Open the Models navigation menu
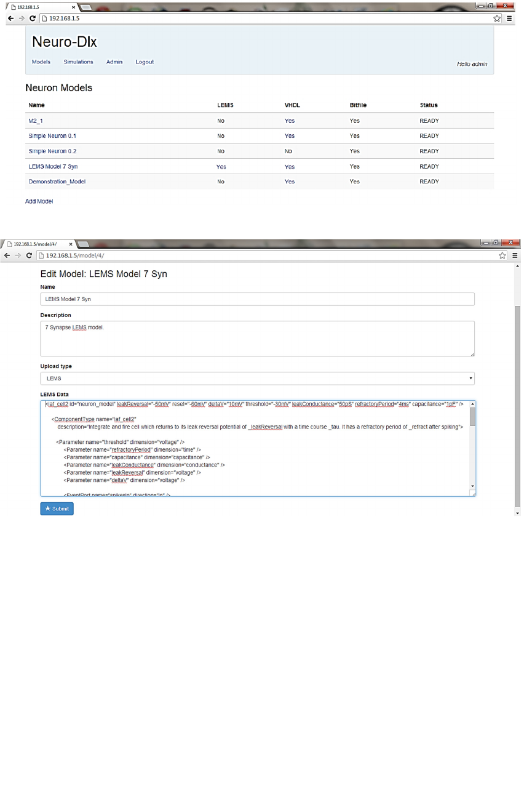Viewport: 532px width, 807px height. click(41, 62)
